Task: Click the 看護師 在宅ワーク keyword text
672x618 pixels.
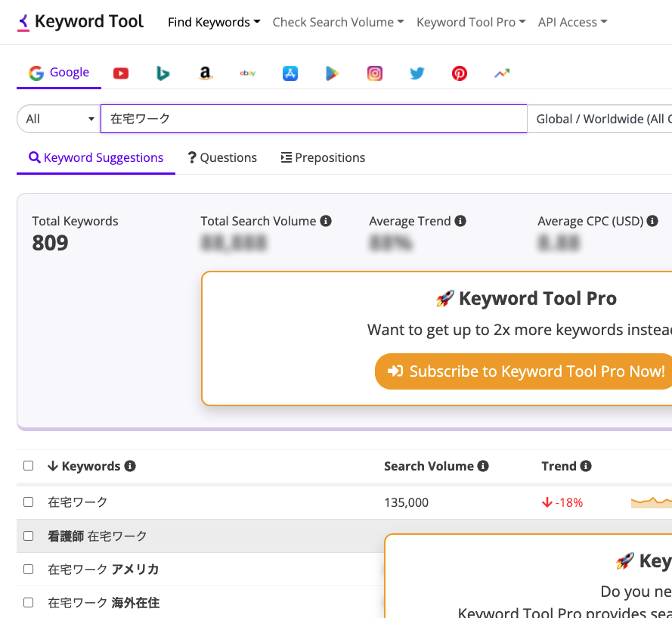Action: pyautogui.click(x=98, y=536)
